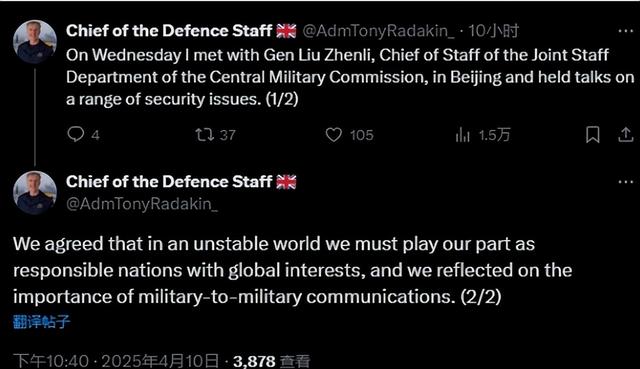Repost the first tweet with retweet icon

coord(204,135)
